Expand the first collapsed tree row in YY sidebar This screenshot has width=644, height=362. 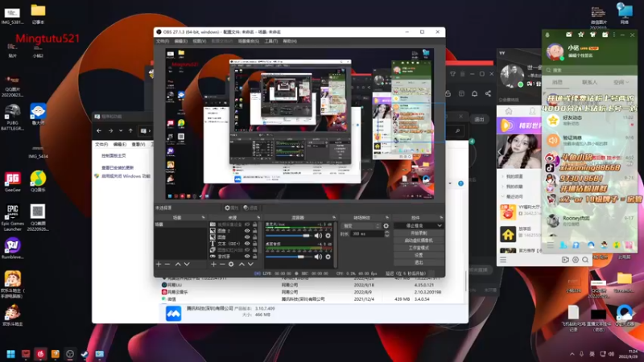502,176
